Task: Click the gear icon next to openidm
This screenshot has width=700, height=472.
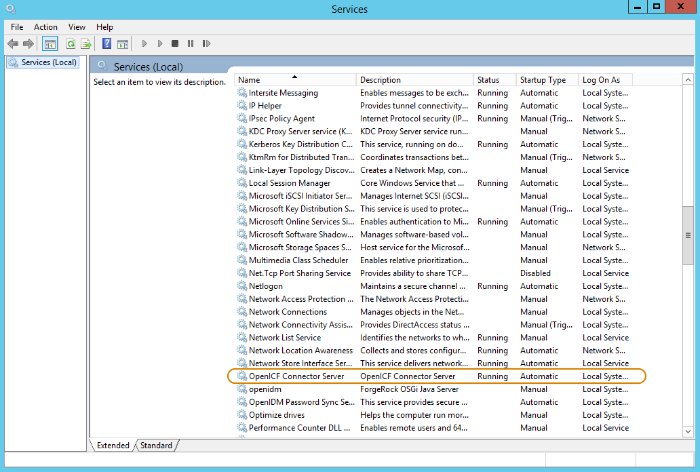Action: [242, 389]
